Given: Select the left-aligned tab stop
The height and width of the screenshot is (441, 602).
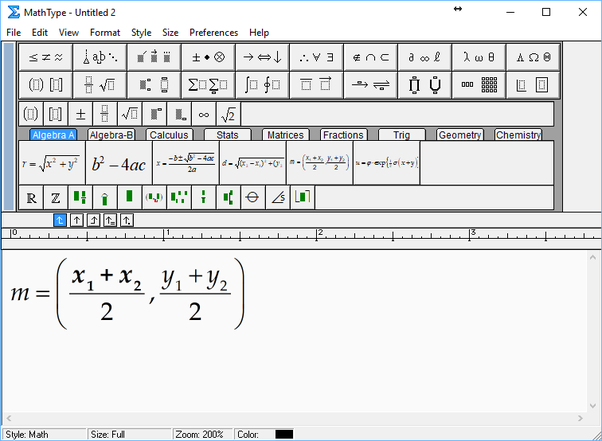Looking at the screenshot, I should click(60, 220).
